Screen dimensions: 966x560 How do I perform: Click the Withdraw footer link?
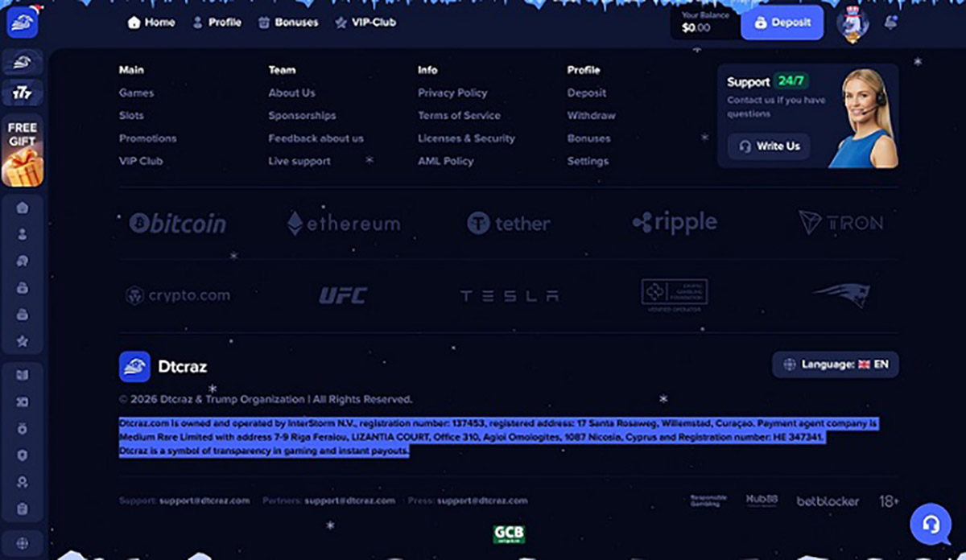click(591, 116)
